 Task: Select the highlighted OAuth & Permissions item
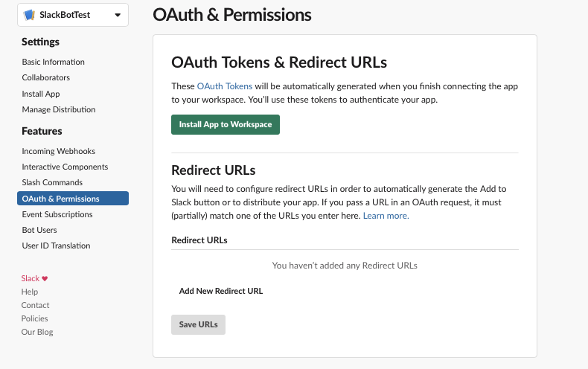(x=73, y=199)
